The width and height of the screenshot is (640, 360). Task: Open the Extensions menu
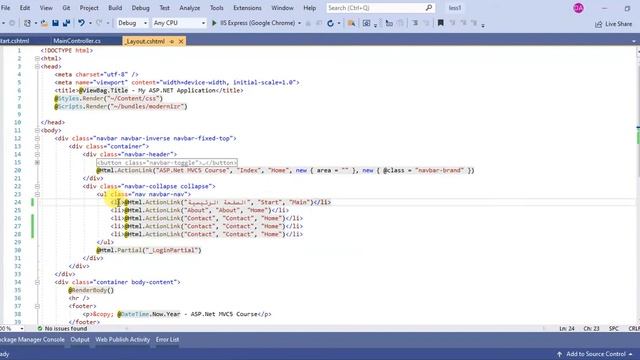click(x=247, y=8)
